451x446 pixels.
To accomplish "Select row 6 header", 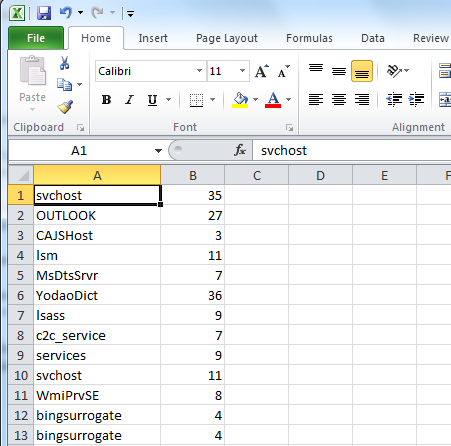I will coord(21,295).
